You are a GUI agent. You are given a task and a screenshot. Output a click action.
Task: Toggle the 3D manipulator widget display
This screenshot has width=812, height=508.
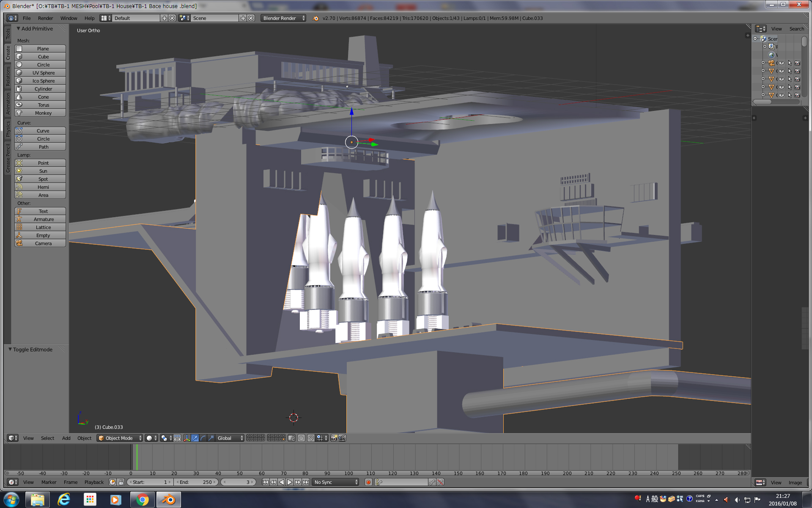click(187, 438)
